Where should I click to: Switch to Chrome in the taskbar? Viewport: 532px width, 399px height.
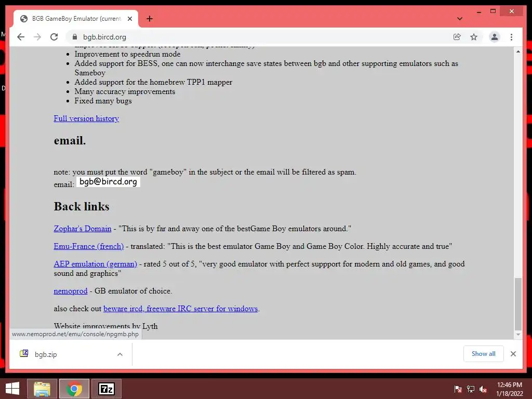[x=74, y=389]
